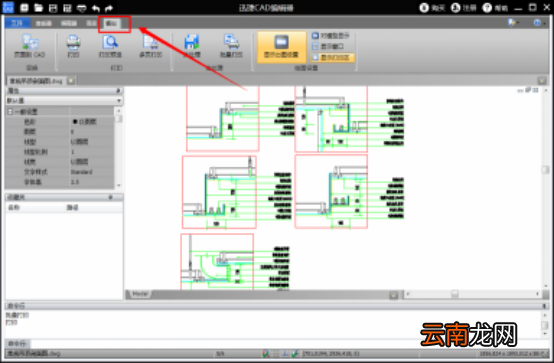Image resolution: width=554 pixels, height=363 pixels.
Task: Click the Print ribbon icon
Action: (x=73, y=42)
